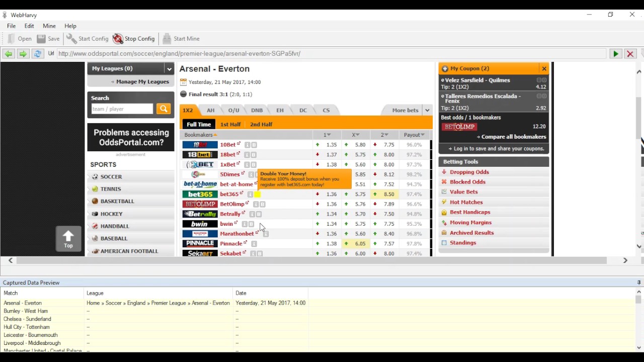Click the URL address field

[331, 54]
